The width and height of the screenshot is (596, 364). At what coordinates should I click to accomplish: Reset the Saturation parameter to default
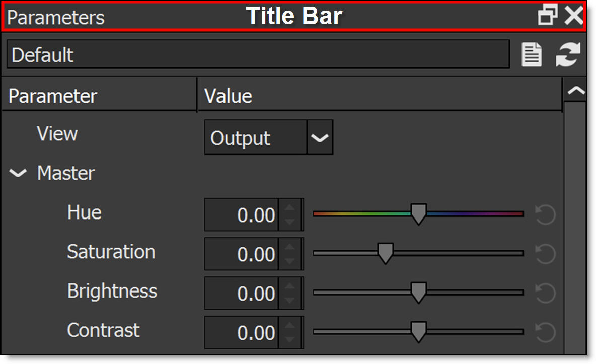545,254
